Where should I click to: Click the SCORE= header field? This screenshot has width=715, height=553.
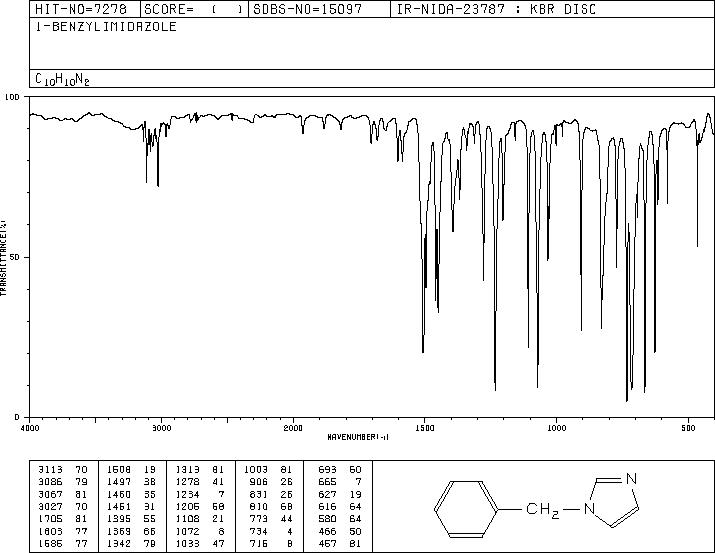pos(194,9)
